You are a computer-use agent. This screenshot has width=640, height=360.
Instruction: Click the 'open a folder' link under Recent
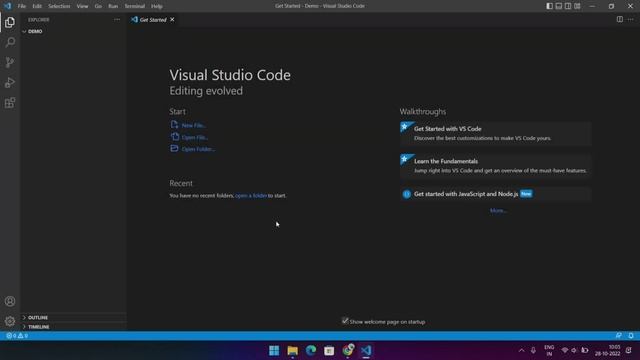(x=251, y=196)
